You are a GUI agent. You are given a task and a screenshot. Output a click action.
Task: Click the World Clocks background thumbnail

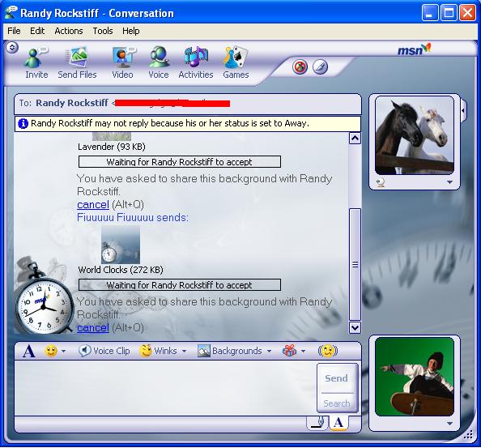tap(121, 245)
